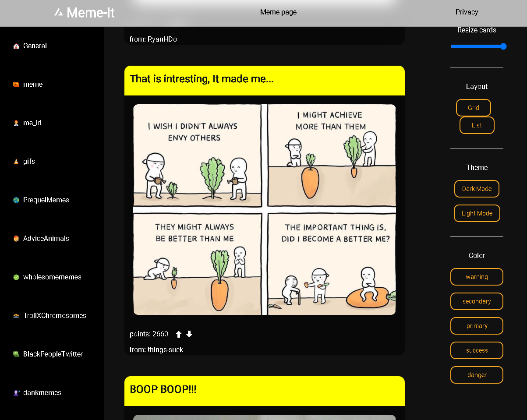527x420 pixels.
Task: Open the TrollXChromosomes category
Action: point(54,316)
